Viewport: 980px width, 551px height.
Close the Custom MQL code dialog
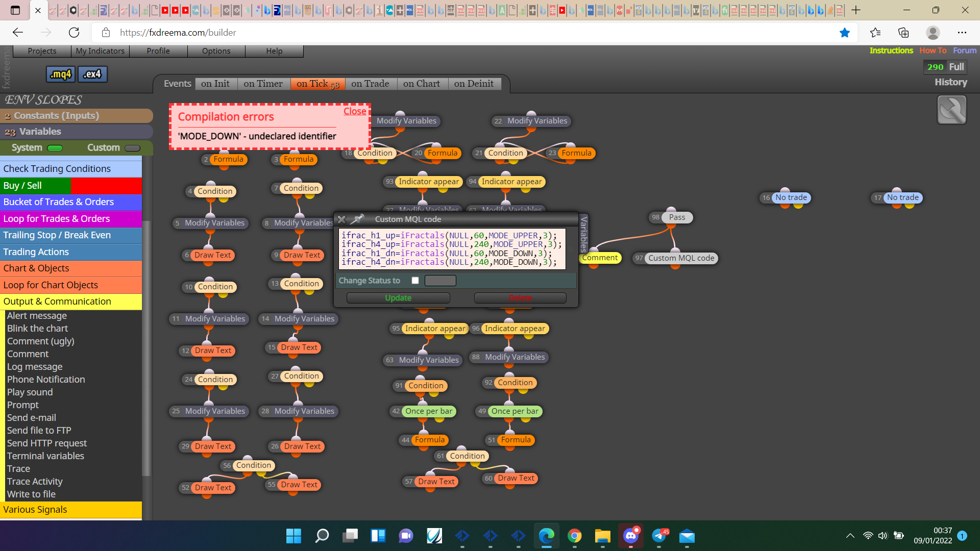click(341, 219)
